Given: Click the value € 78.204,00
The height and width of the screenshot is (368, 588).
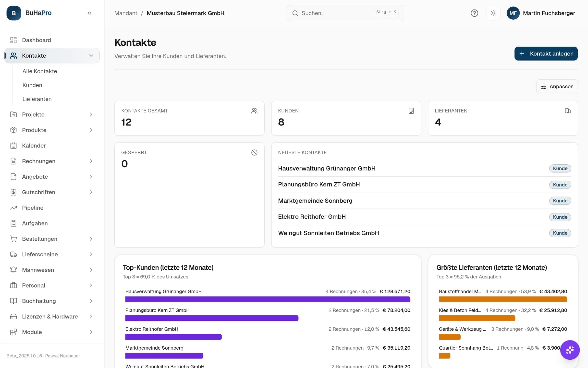Looking at the screenshot, I should [396, 310].
